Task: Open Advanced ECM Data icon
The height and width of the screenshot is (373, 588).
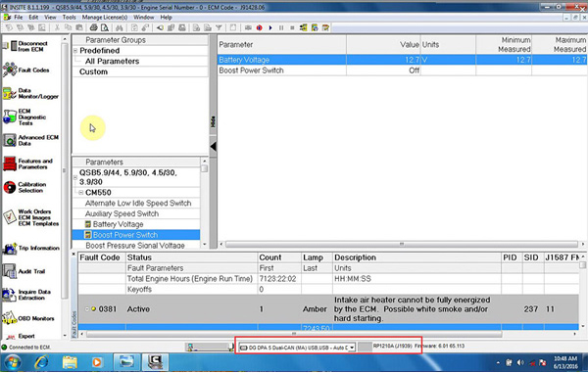Action: tap(10, 140)
